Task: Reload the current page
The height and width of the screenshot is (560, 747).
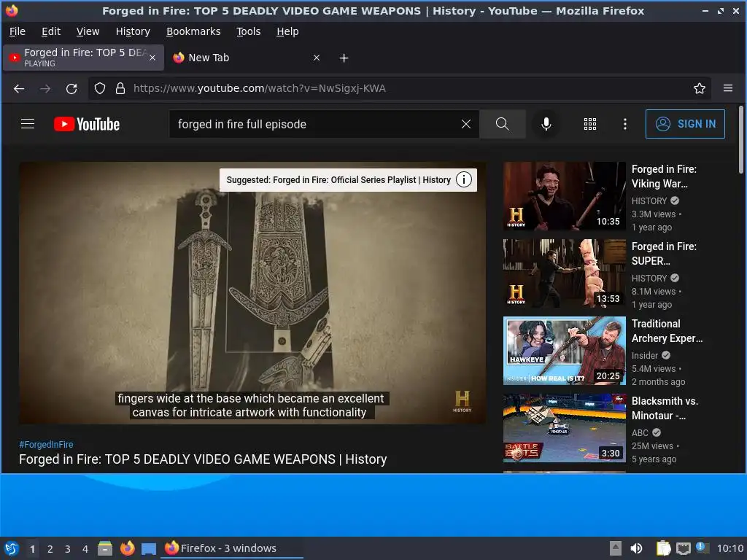Action: [x=71, y=88]
